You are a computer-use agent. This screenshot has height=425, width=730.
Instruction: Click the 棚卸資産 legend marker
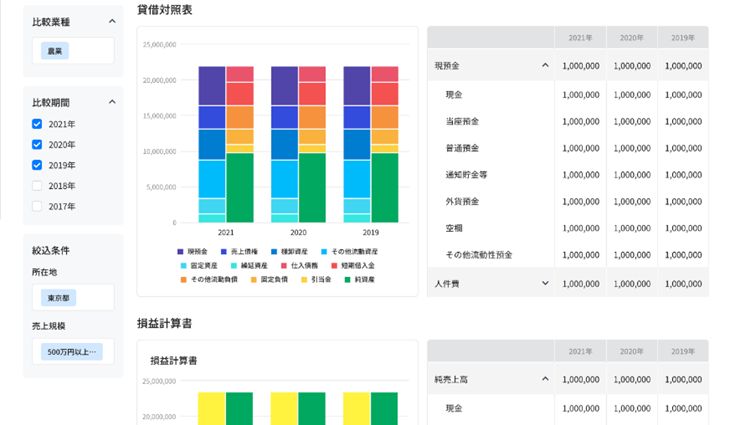(x=272, y=251)
